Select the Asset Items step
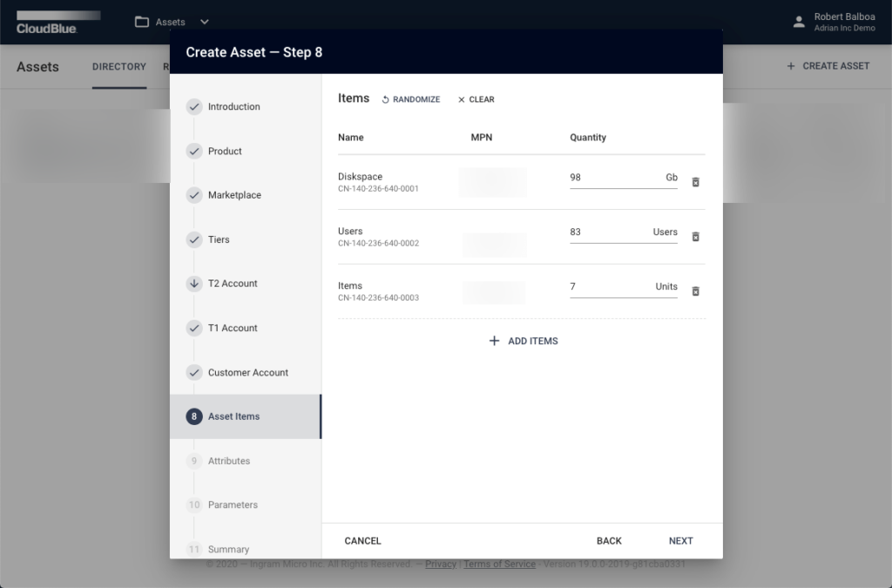The height and width of the screenshot is (588, 892). point(246,416)
